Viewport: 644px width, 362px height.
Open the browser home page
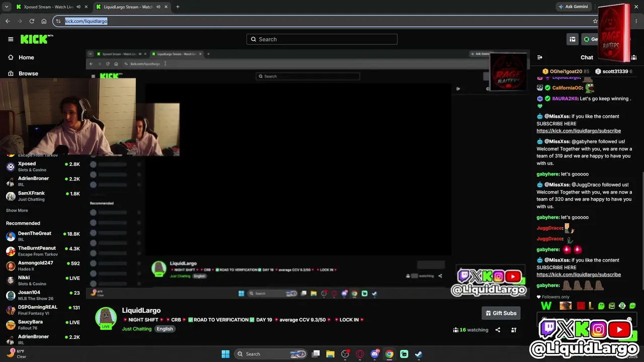click(x=44, y=21)
